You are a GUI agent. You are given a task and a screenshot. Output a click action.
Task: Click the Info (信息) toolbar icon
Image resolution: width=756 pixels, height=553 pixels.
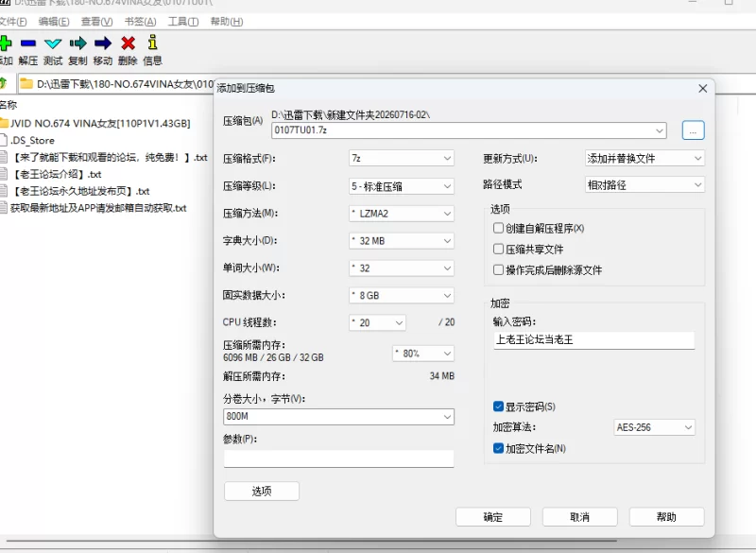(153, 43)
